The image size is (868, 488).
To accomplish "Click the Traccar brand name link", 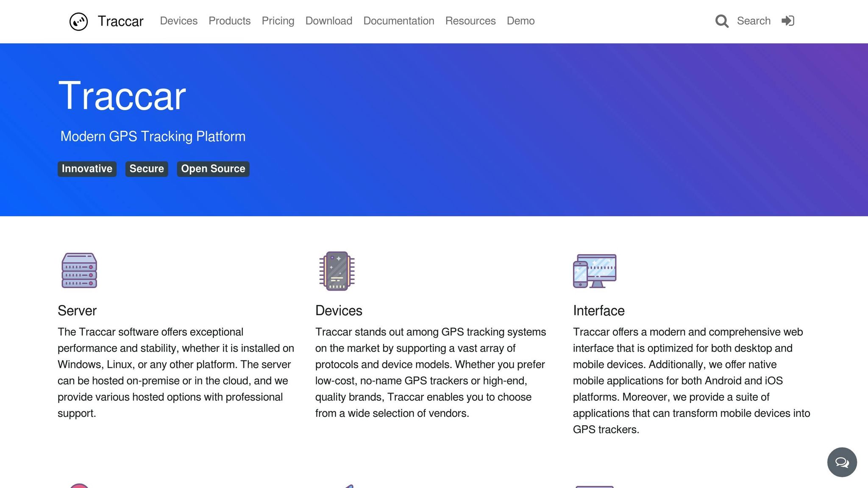I will point(120,21).
